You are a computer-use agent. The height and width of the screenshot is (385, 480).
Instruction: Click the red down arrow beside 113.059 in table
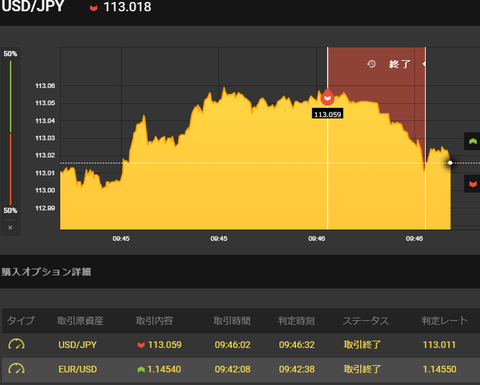[x=141, y=345]
